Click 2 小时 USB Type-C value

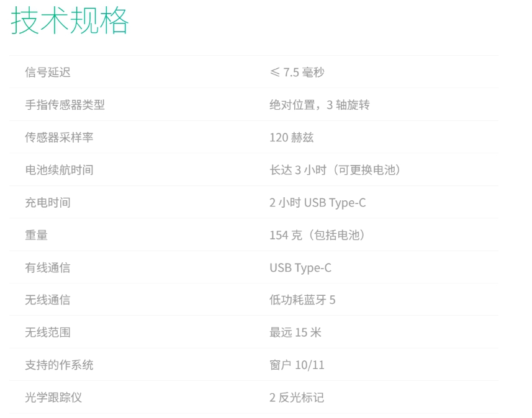[318, 202]
